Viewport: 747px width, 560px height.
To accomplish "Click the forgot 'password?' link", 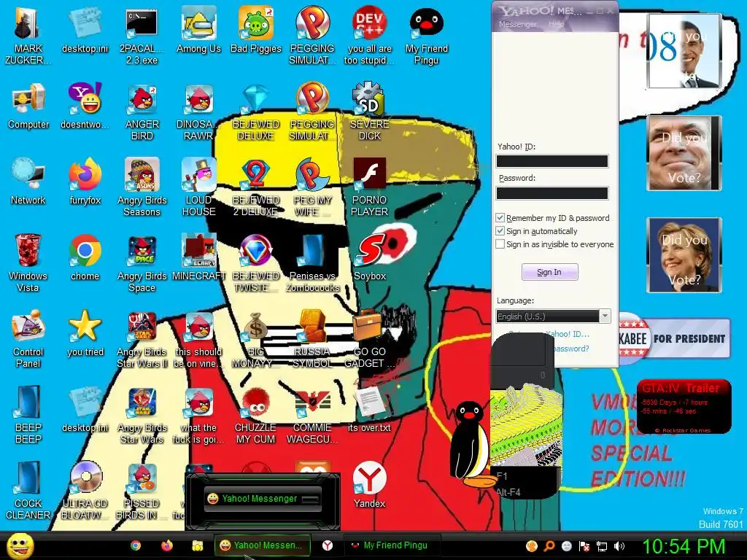I will (572, 349).
